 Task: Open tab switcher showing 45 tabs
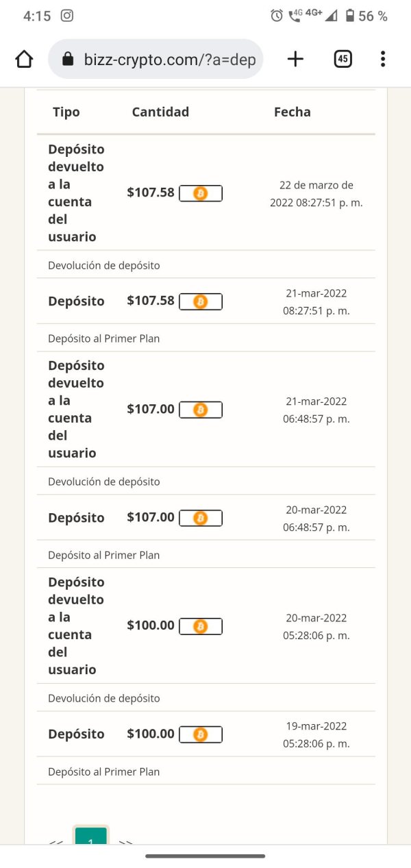coord(343,59)
